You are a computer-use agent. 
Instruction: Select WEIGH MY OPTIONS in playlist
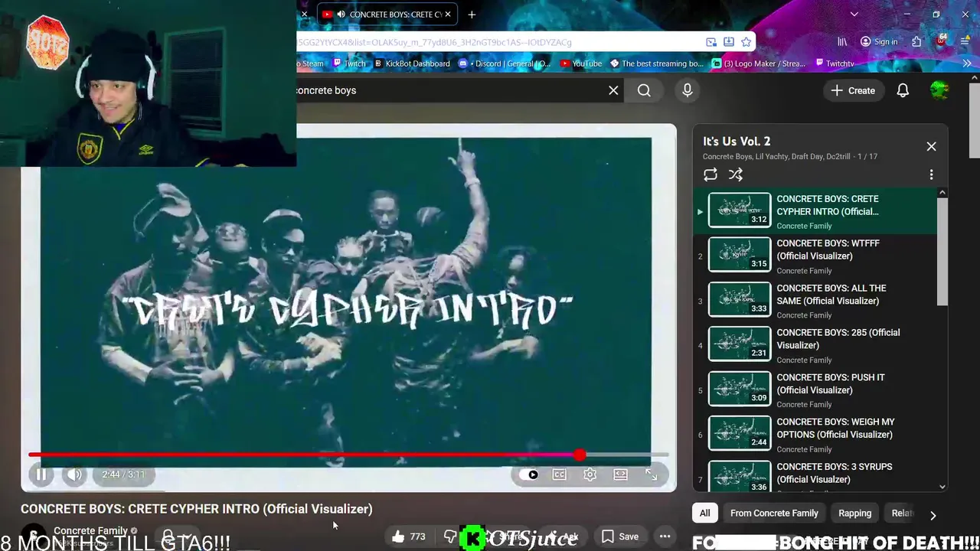point(815,435)
